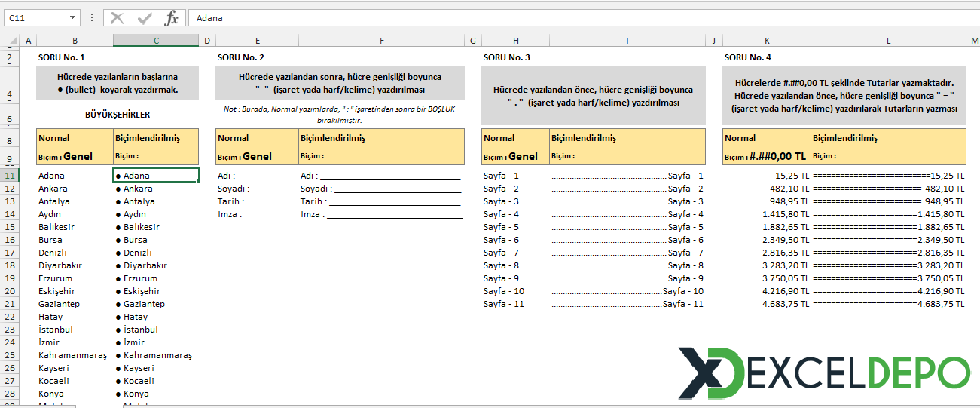Click BÜYÜKŞEHİRLER heading cell
This screenshot has height=408, width=980.
[x=118, y=115]
